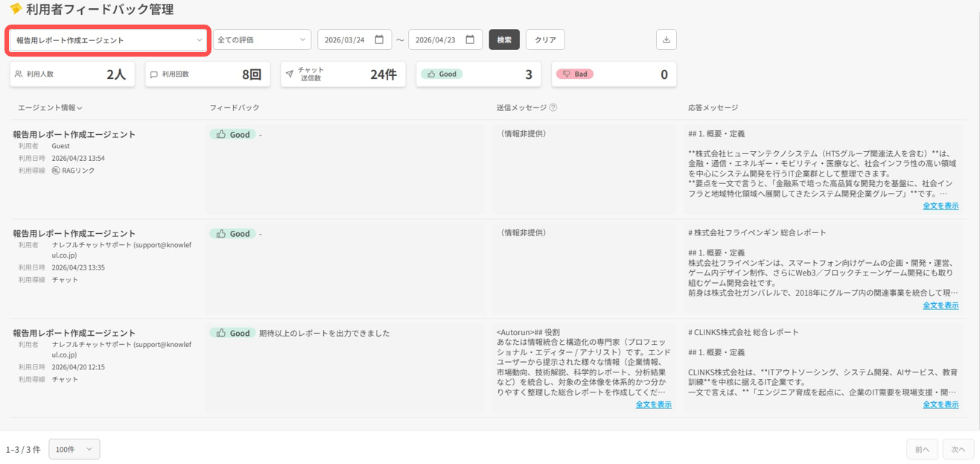Click the Good thumbs-up summary badge
Image resolution: width=980 pixels, height=464 pixels.
(x=442, y=74)
